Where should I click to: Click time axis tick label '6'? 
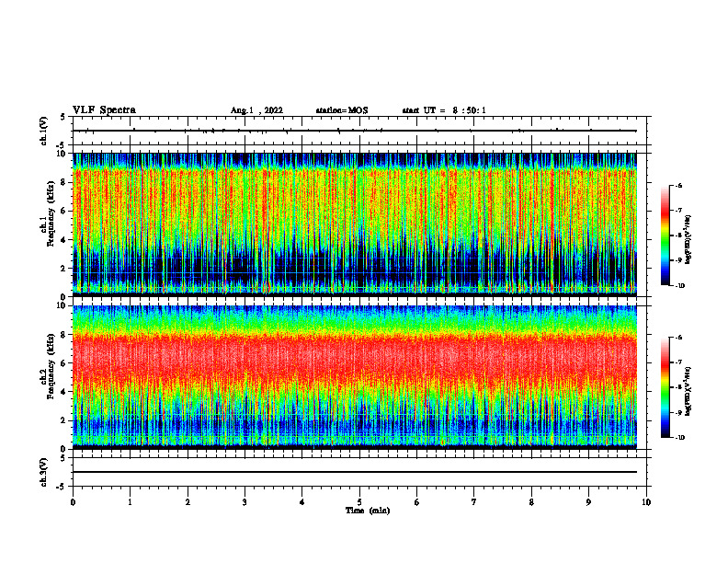point(417,502)
